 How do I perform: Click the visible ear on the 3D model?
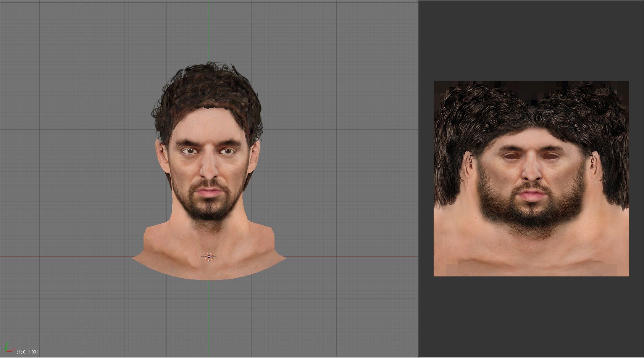pyautogui.click(x=162, y=157)
